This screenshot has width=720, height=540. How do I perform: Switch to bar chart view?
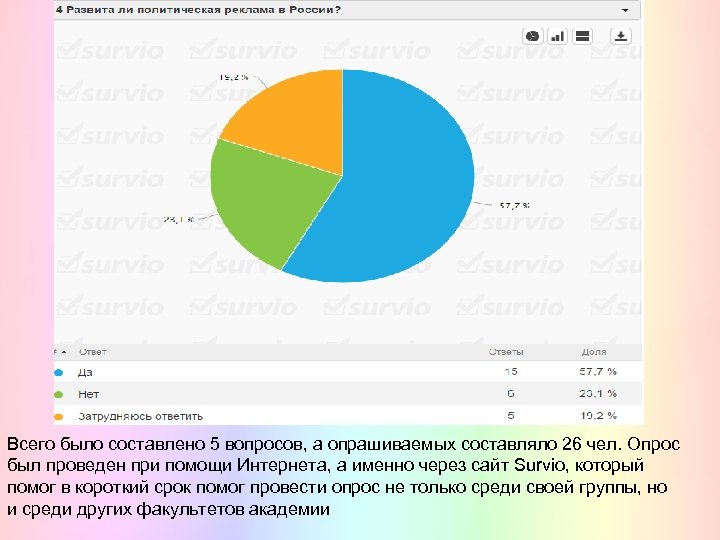[x=557, y=36]
